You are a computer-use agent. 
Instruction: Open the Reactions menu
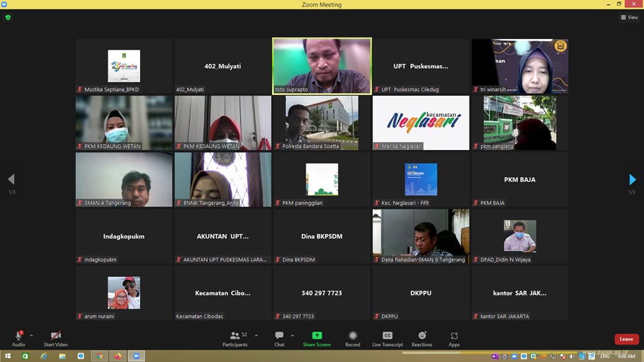tap(422, 338)
